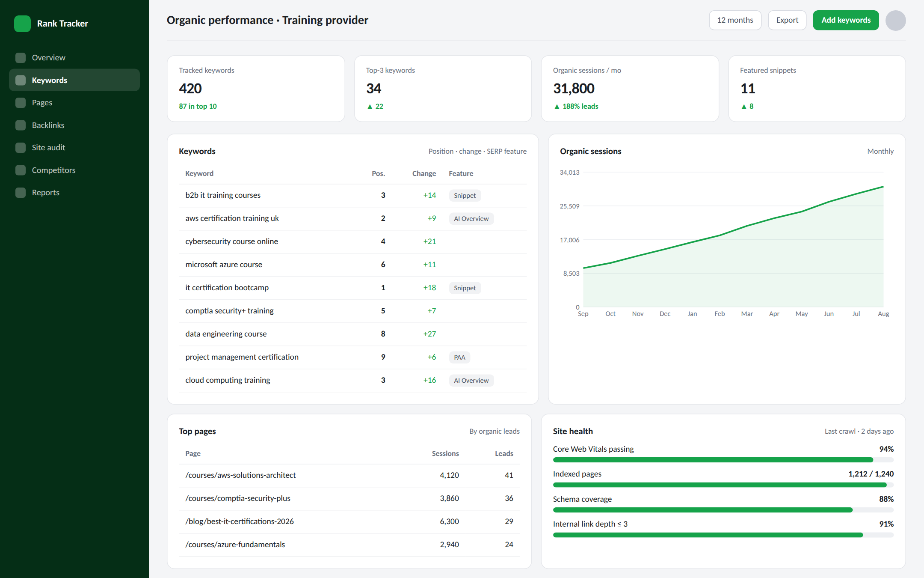Click the Schema coverage progress bar
This screenshot has height=578, width=924.
(723, 510)
